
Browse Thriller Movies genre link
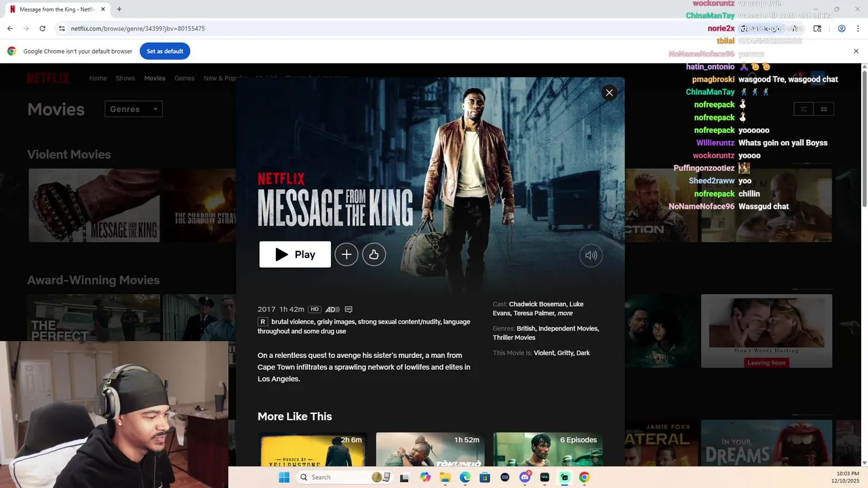point(514,338)
